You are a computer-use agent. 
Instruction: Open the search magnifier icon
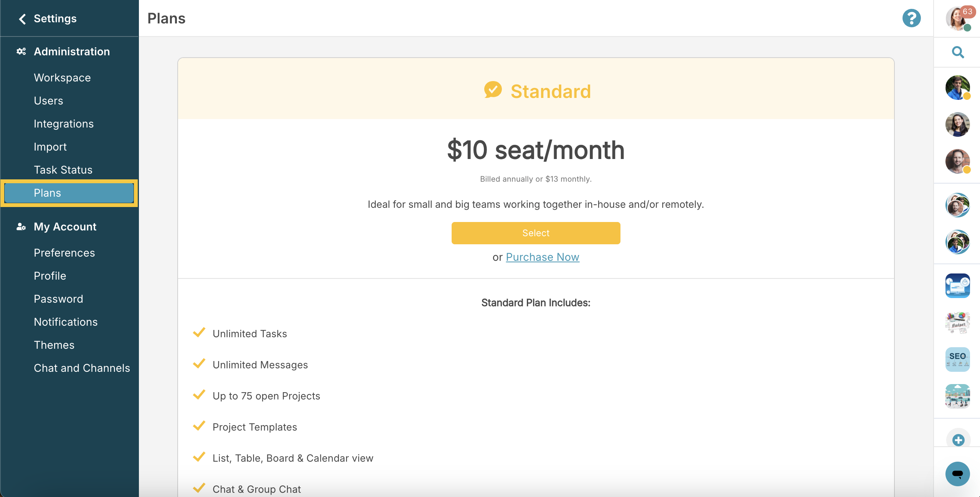[x=958, y=52]
